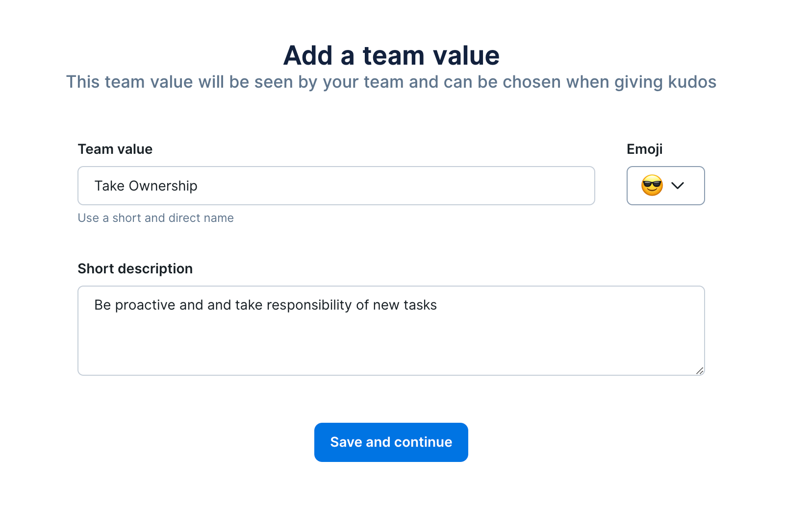Screen dimensions: 810x532
Task: Click the 'Emoji' field label
Action: tap(644, 149)
